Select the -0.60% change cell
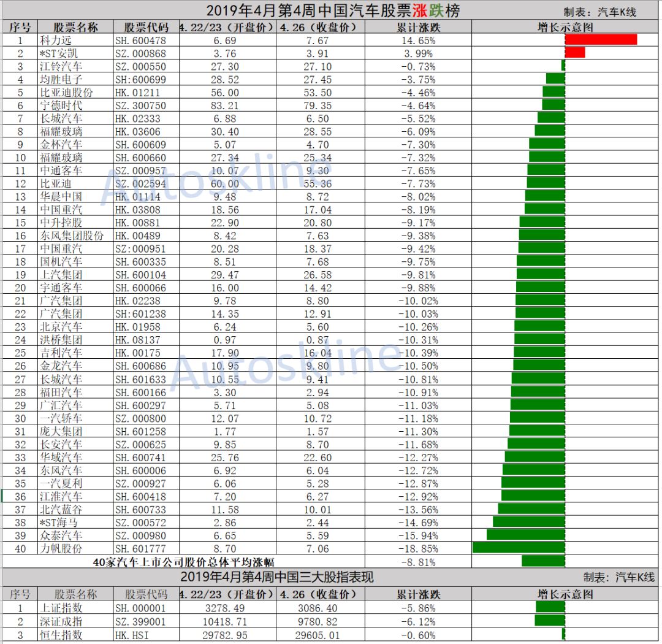This screenshot has height=644, width=662. click(x=418, y=635)
